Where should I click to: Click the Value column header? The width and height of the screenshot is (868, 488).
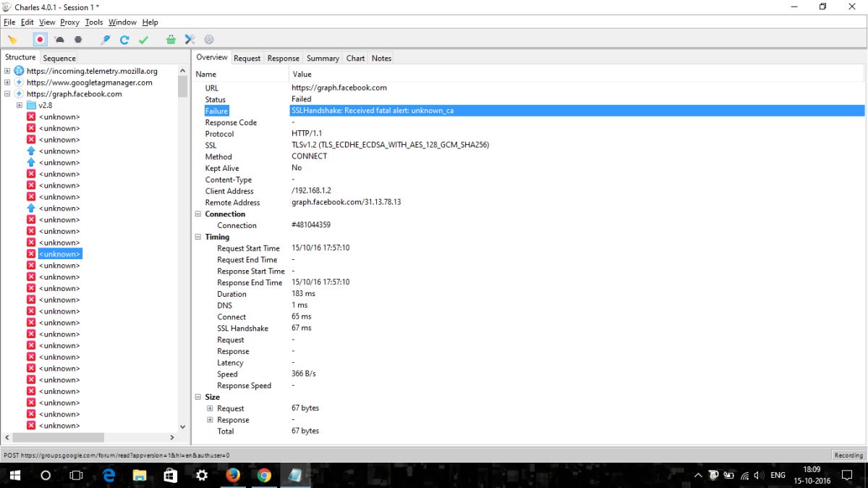(577, 74)
